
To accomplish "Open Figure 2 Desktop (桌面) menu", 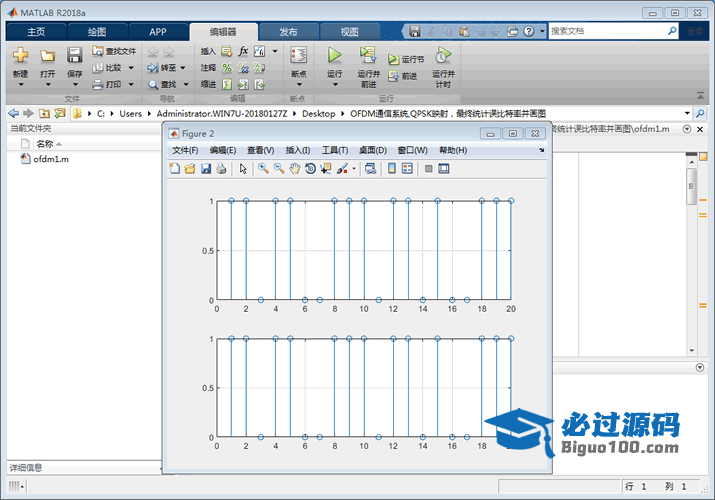I will pos(373,150).
